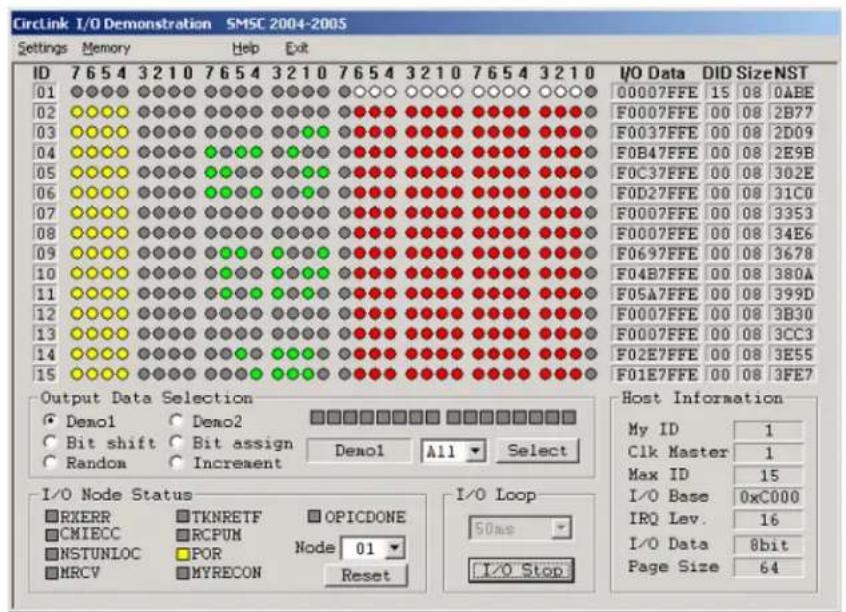Click the MRCV status indicator
This screenshot has height=612, width=846.
pos(52,573)
